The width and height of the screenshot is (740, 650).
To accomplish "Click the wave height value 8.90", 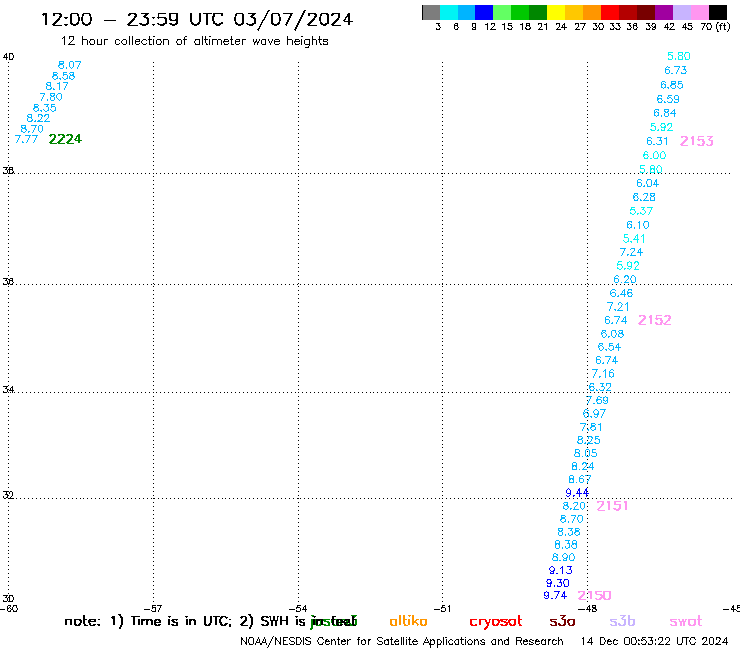I will point(563,558).
